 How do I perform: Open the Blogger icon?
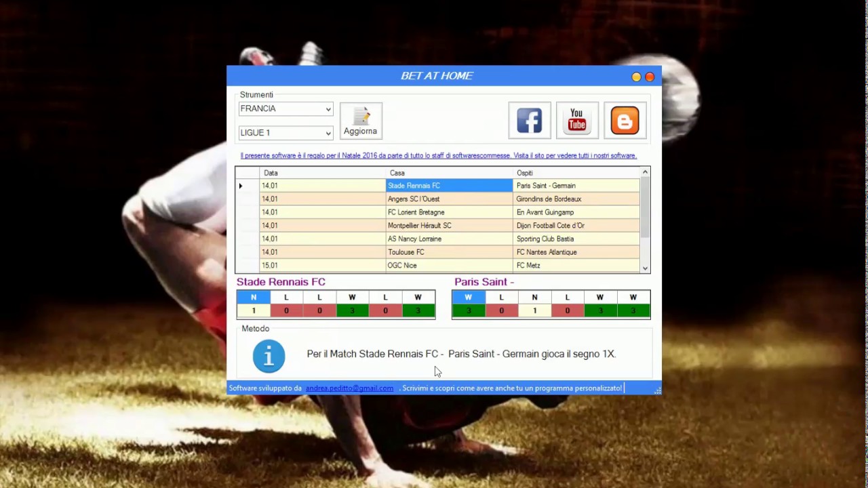625,121
